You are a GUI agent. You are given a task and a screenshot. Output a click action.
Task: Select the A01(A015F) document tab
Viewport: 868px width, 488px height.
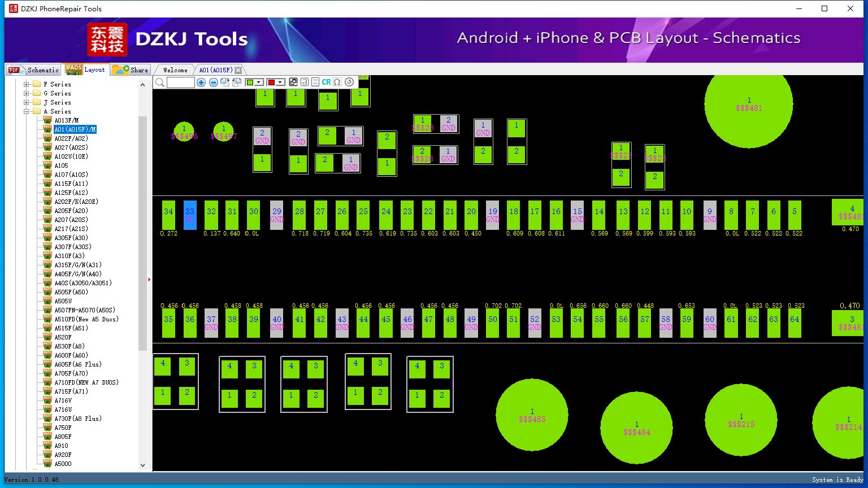(216, 70)
